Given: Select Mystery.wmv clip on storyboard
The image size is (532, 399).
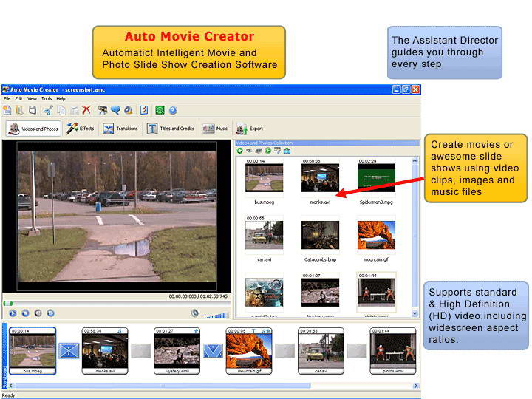Looking at the screenshot, I should tap(177, 351).
